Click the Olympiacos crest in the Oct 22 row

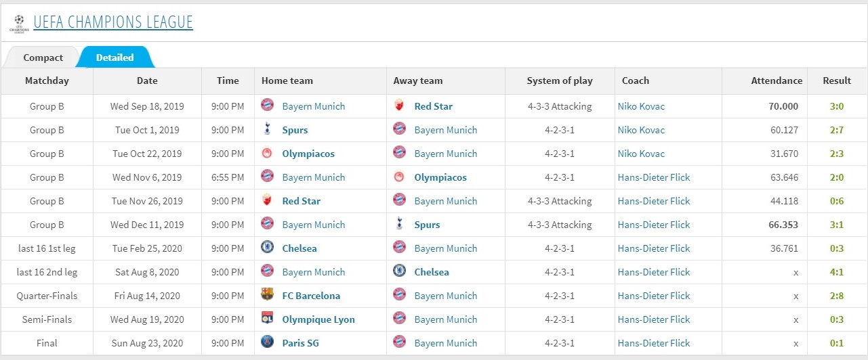coord(268,152)
